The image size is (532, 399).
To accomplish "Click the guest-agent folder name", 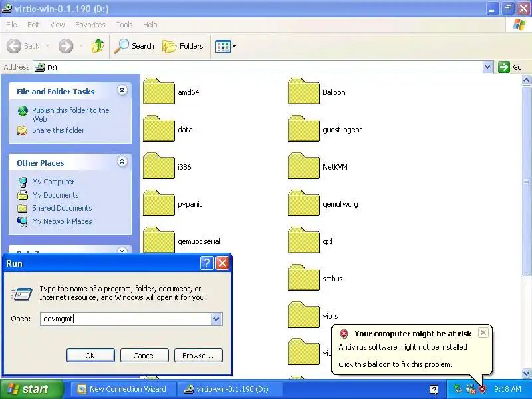I will [342, 130].
